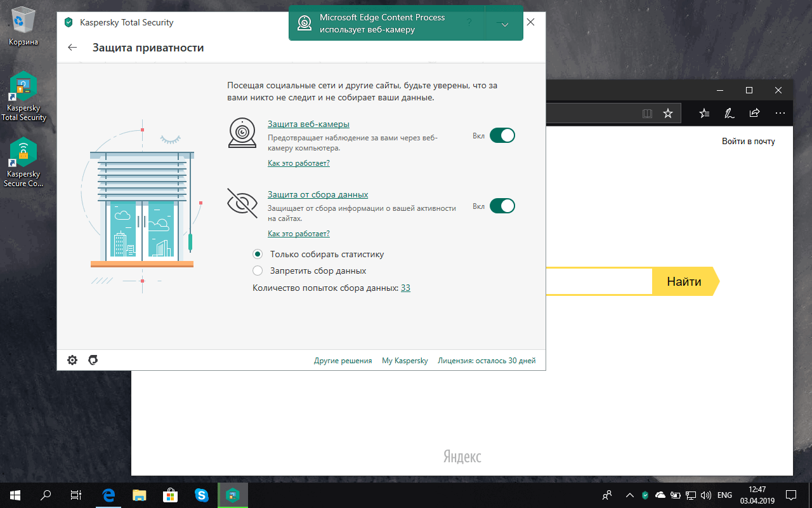Open the Защита от сбора данных link

pyautogui.click(x=318, y=194)
